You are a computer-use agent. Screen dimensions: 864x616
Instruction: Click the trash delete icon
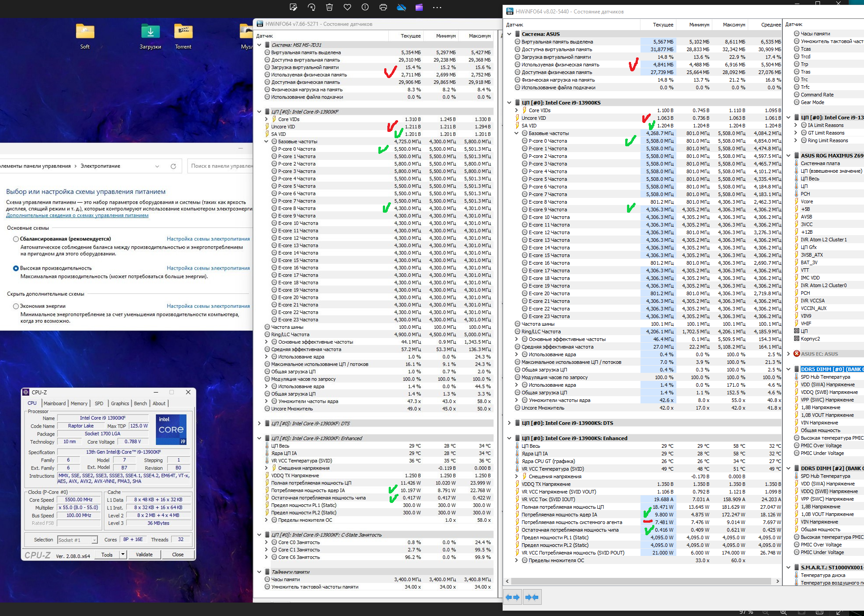329,7
